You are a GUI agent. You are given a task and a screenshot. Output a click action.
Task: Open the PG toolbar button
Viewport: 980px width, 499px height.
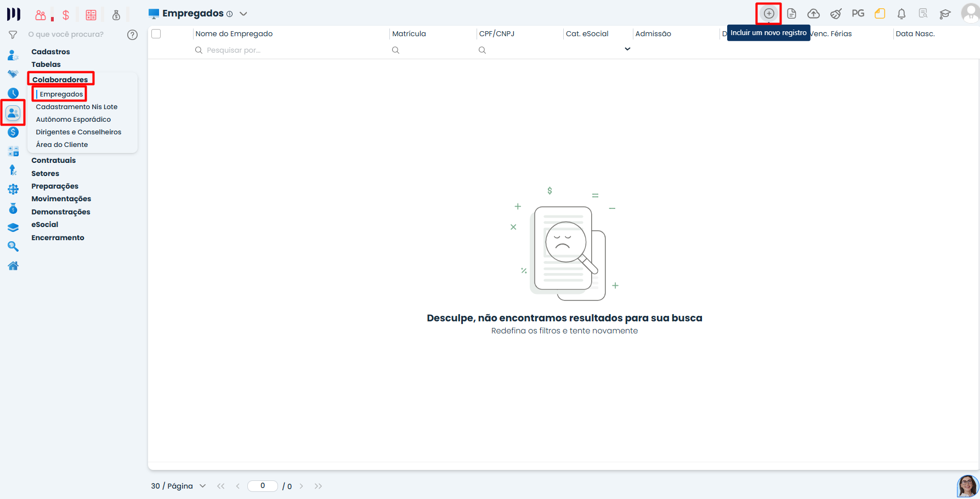[x=858, y=13]
